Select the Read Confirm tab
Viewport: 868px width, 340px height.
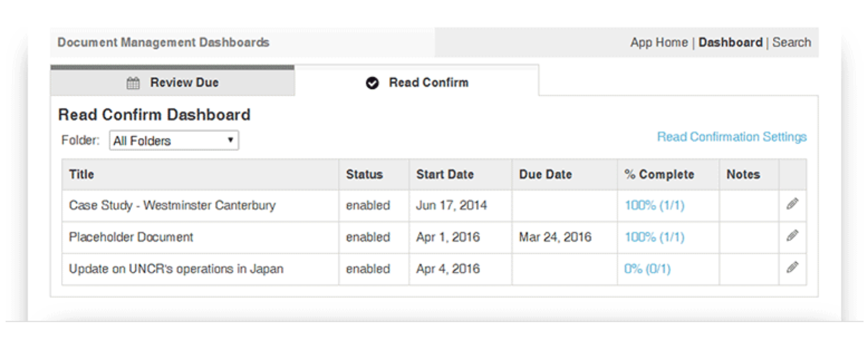tap(417, 83)
